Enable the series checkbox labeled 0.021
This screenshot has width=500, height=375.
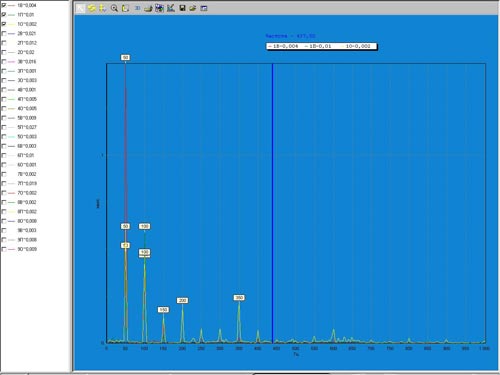[x=4, y=33]
